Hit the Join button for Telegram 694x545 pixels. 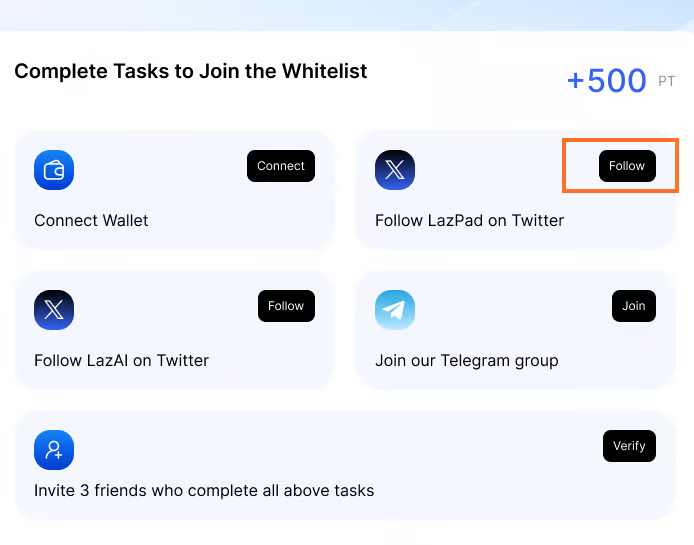633,306
